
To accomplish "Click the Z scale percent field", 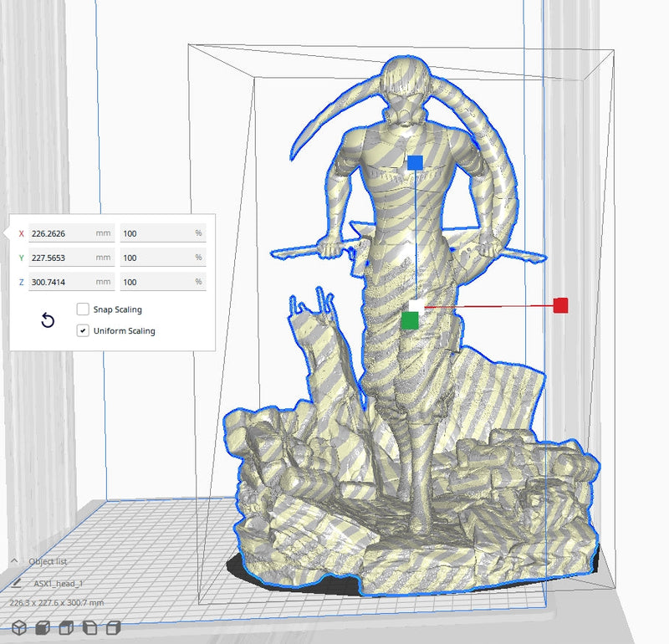I will click(163, 282).
